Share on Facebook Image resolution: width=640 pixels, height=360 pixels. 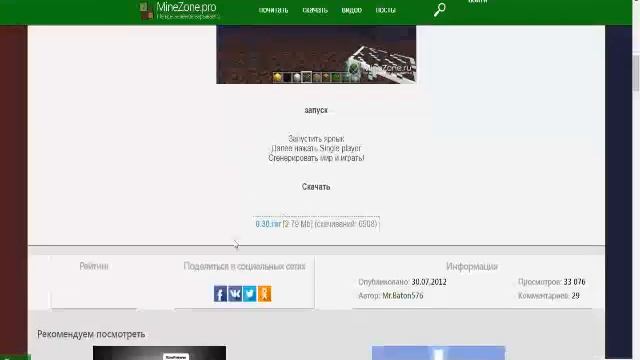(x=220, y=293)
